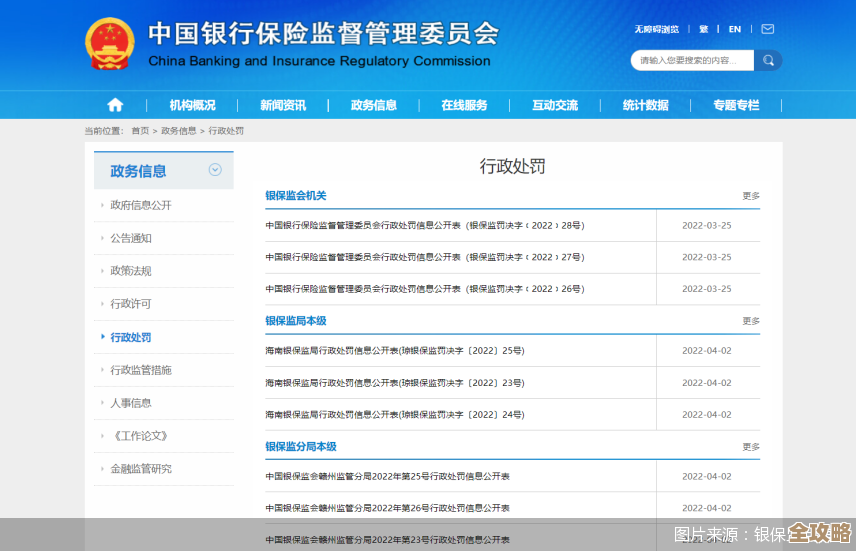Open the 在线服务 menu

pos(464,105)
